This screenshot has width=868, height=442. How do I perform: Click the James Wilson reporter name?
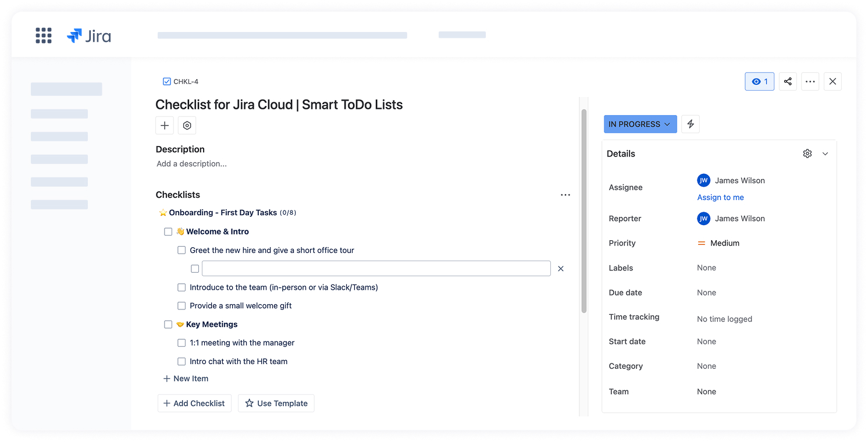pyautogui.click(x=740, y=219)
